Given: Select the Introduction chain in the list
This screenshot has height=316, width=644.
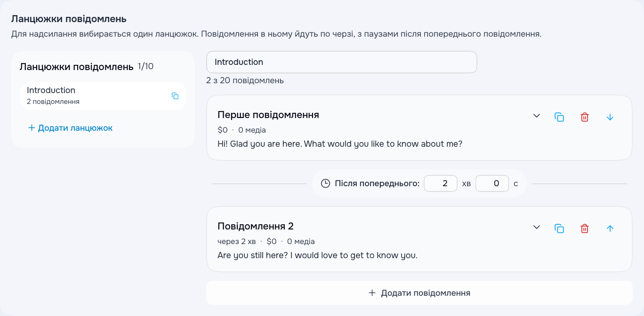Looking at the screenshot, I should [x=103, y=96].
